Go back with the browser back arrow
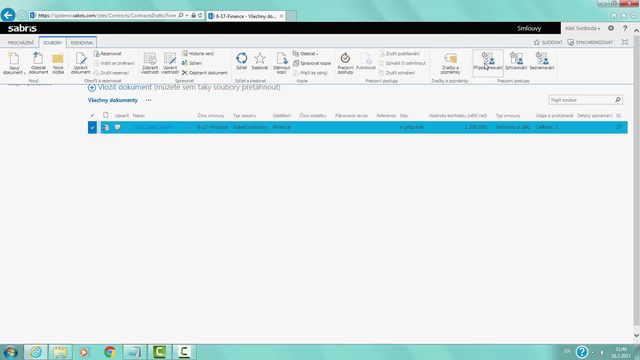The width and height of the screenshot is (640, 360). [8, 16]
